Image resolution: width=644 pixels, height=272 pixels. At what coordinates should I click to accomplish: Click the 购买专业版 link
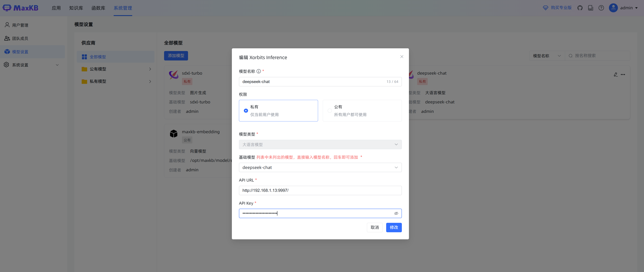561,8
